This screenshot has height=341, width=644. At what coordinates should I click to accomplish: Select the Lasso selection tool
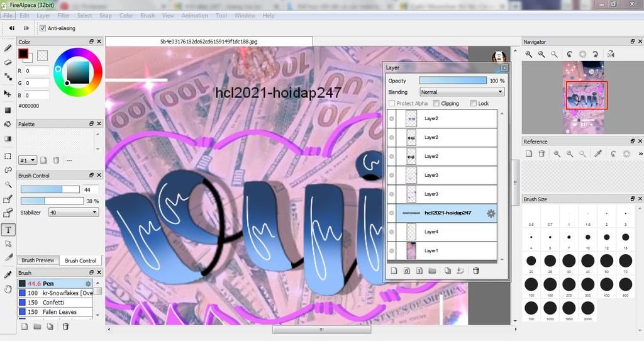(8, 170)
